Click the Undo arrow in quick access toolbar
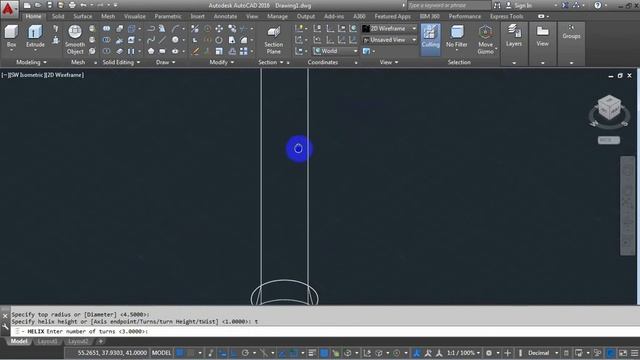This screenshot has width=640, height=360. click(83, 5)
